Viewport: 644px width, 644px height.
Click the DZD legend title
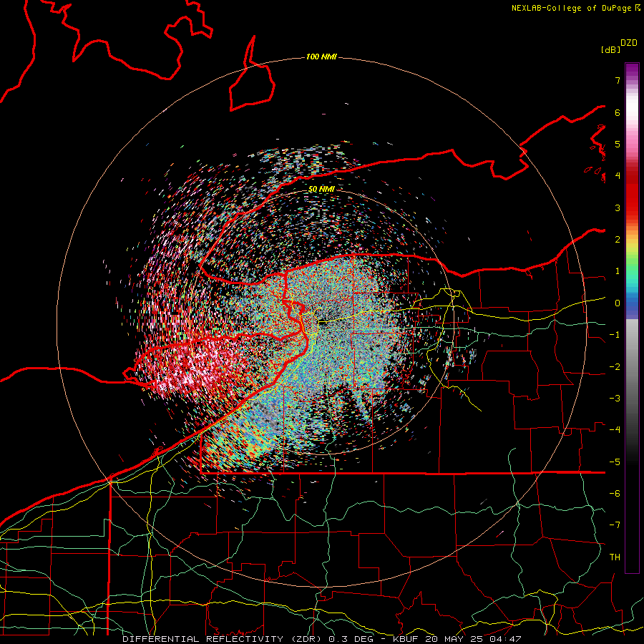coord(629,43)
